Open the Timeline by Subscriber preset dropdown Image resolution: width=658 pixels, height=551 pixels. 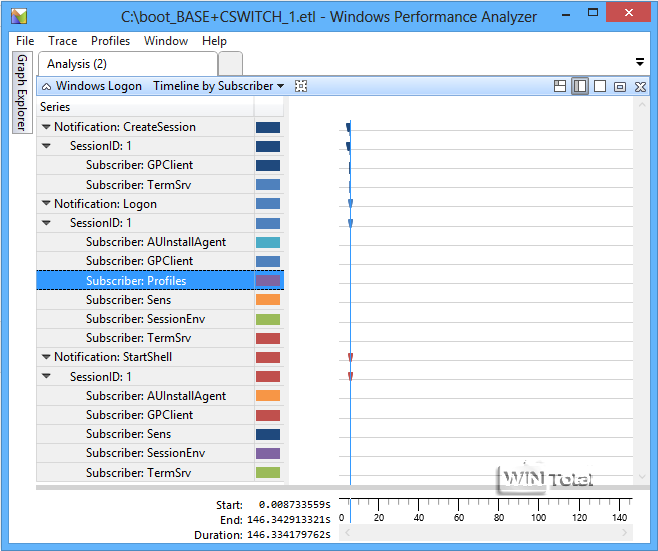[x=218, y=86]
